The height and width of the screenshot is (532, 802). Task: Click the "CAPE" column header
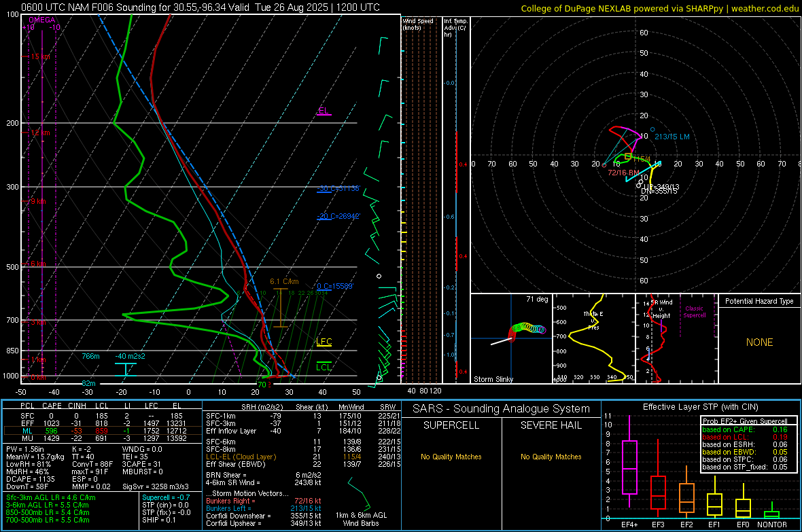[x=52, y=406]
